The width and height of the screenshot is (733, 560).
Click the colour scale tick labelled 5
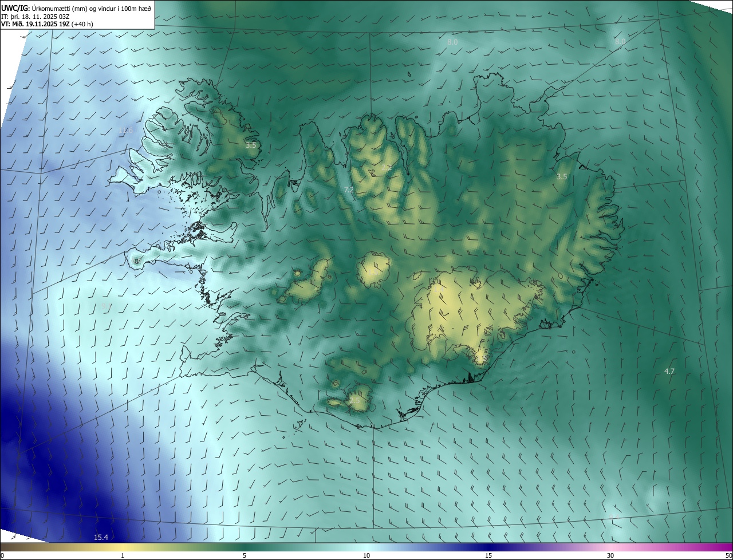(245, 556)
